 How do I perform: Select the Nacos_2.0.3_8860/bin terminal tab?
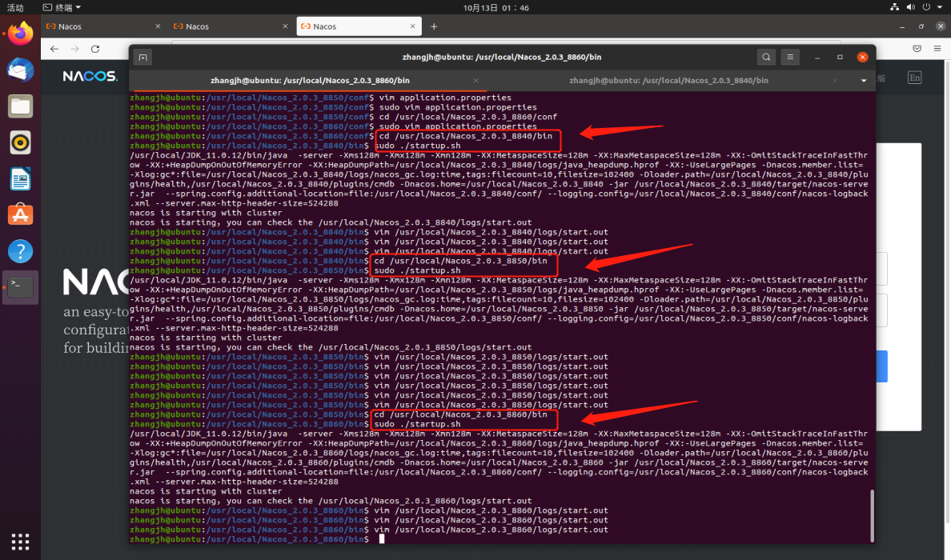[x=310, y=81]
